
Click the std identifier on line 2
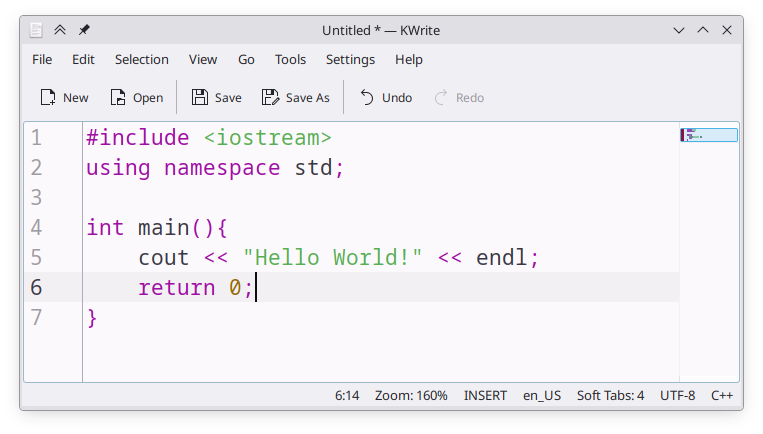click(x=313, y=168)
